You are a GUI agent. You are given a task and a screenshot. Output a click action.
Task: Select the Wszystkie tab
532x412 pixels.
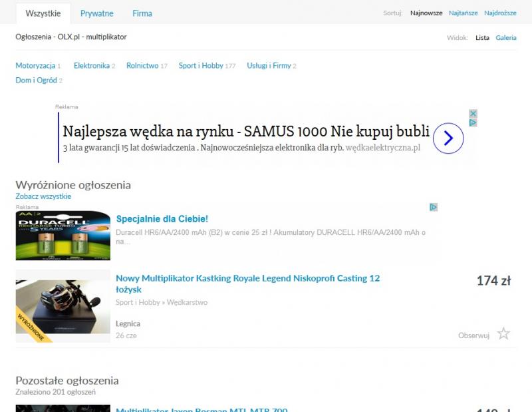pos(43,13)
